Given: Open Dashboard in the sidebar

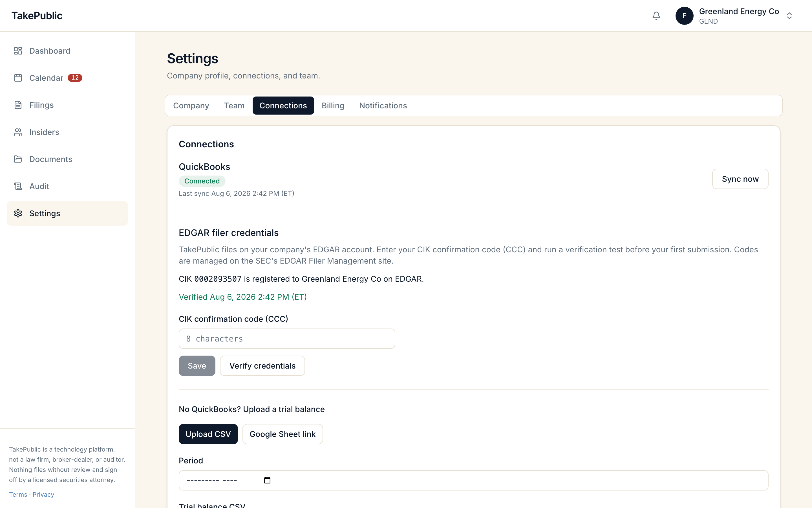Looking at the screenshot, I should (x=67, y=51).
